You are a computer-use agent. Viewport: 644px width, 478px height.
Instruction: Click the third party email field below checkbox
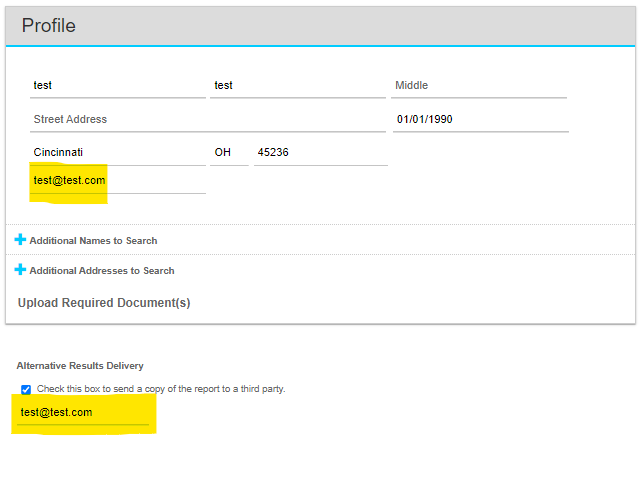coord(83,413)
